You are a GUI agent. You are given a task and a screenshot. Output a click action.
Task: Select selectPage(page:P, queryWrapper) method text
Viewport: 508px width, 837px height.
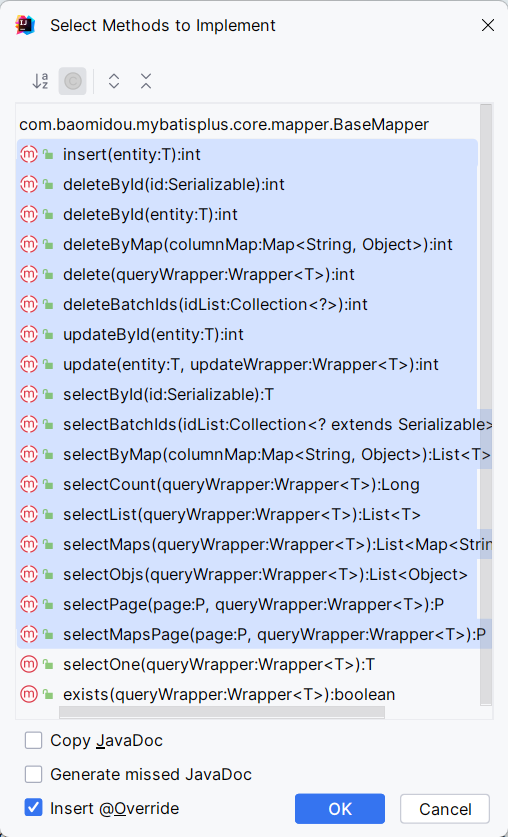(x=253, y=605)
